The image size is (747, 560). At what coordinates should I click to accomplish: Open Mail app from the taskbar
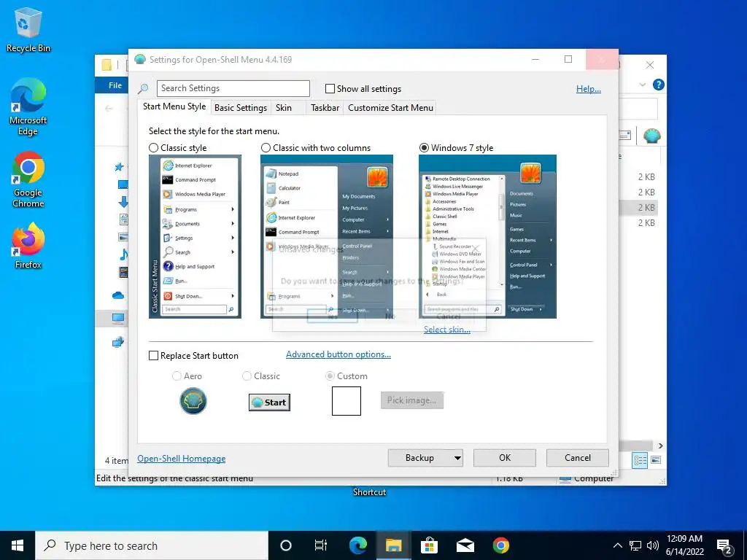pos(465,545)
